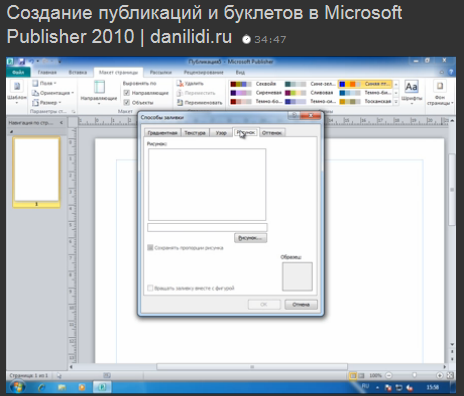Switch to the Рассылки ribbon tab
This screenshot has width=464, height=396.
pos(161,72)
